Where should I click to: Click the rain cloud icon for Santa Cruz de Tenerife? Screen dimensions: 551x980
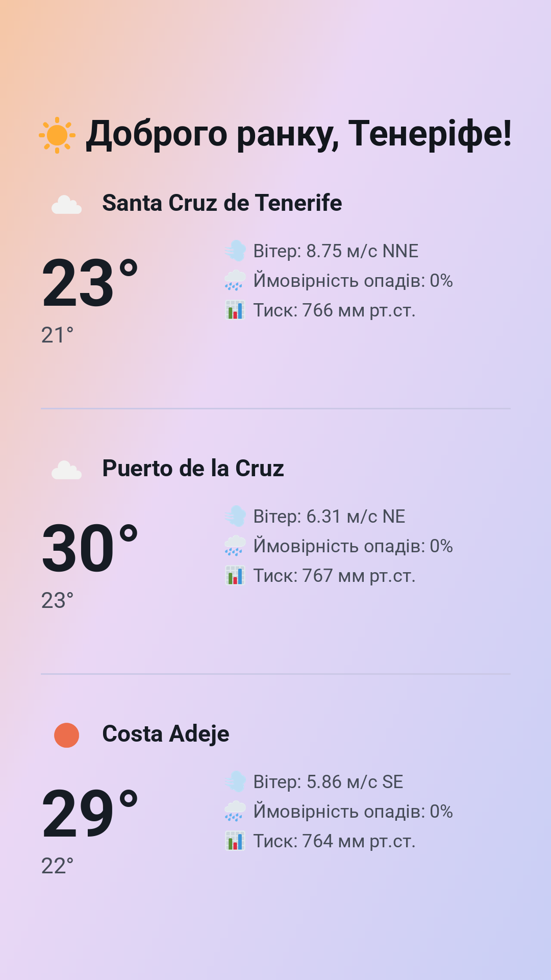pyautogui.click(x=235, y=280)
